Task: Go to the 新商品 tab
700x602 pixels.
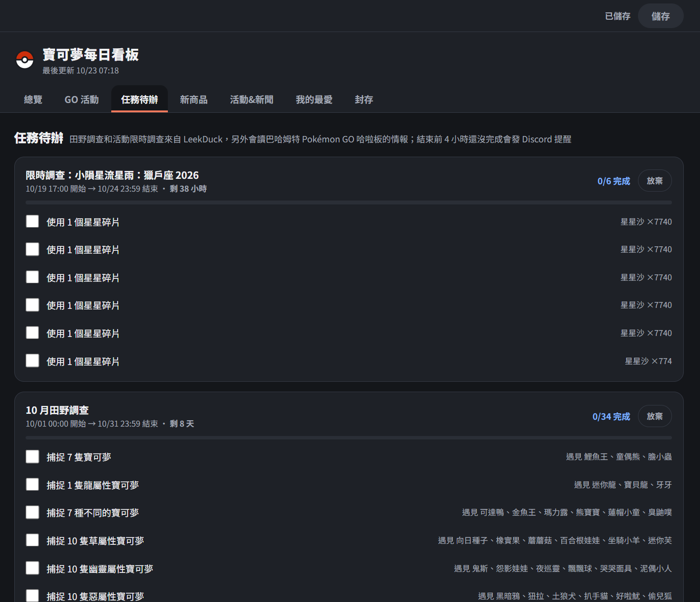Action: point(194,100)
